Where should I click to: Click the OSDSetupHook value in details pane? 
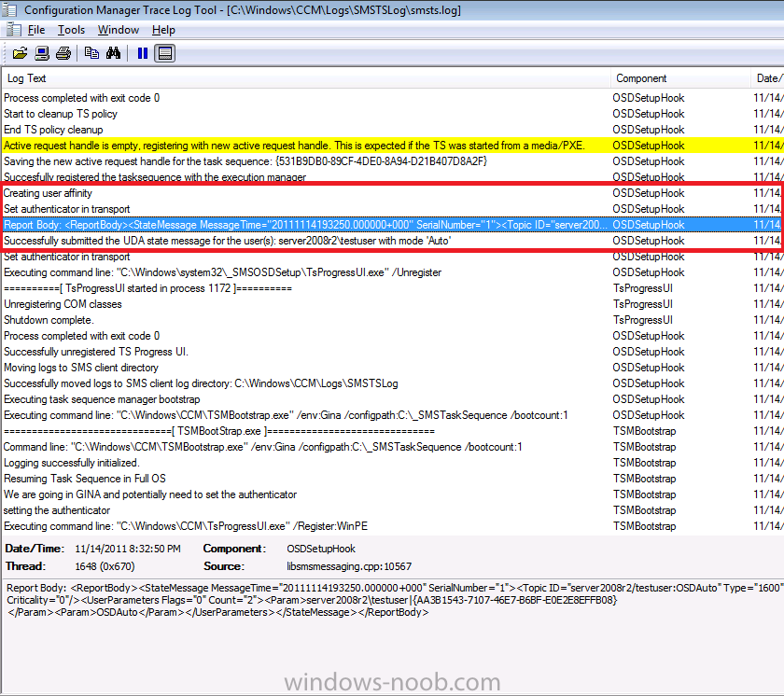coord(321,549)
